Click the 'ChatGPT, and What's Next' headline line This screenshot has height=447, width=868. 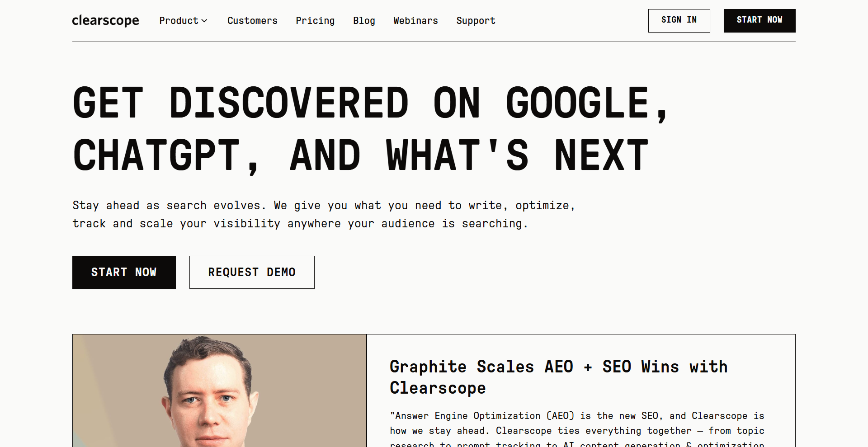point(360,155)
